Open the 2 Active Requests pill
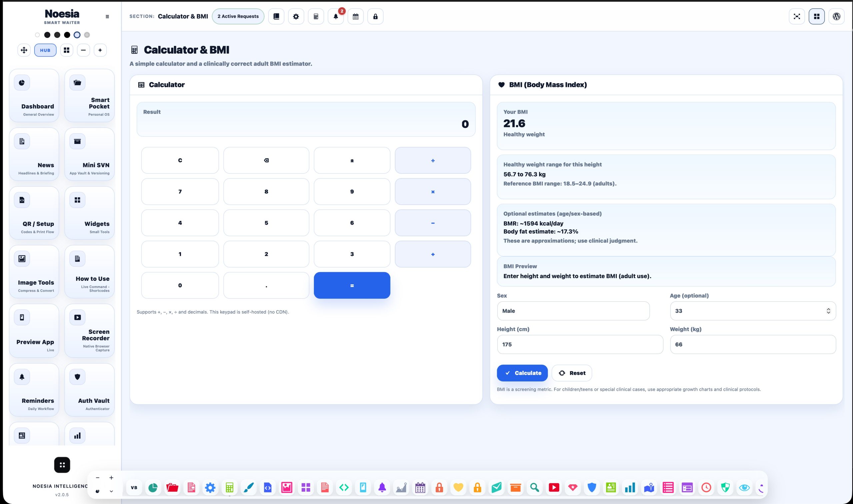Image resolution: width=853 pixels, height=504 pixels. (x=238, y=16)
